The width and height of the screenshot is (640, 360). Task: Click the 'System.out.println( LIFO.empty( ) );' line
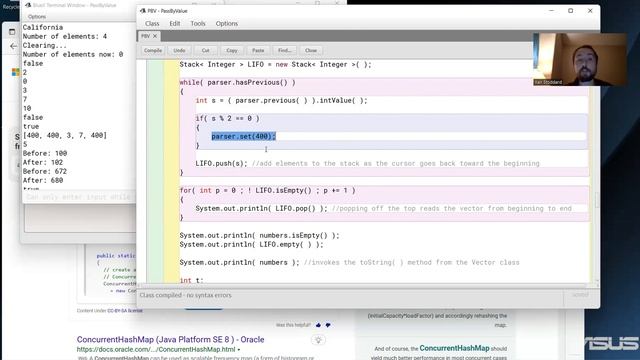point(251,244)
